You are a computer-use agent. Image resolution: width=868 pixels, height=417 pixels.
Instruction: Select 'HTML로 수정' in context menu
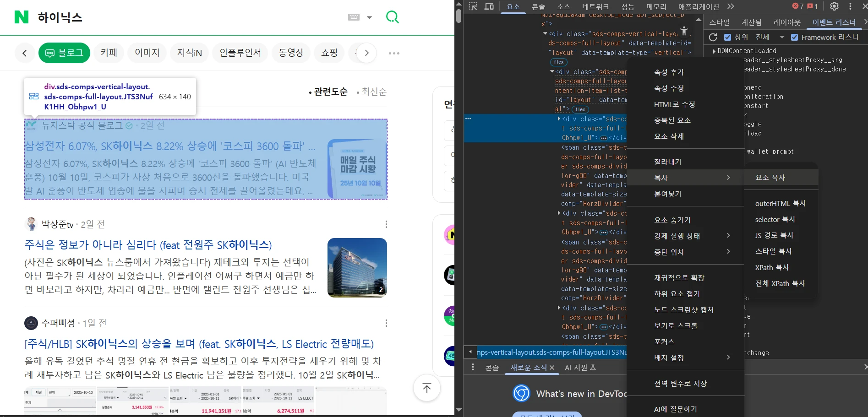(x=674, y=104)
